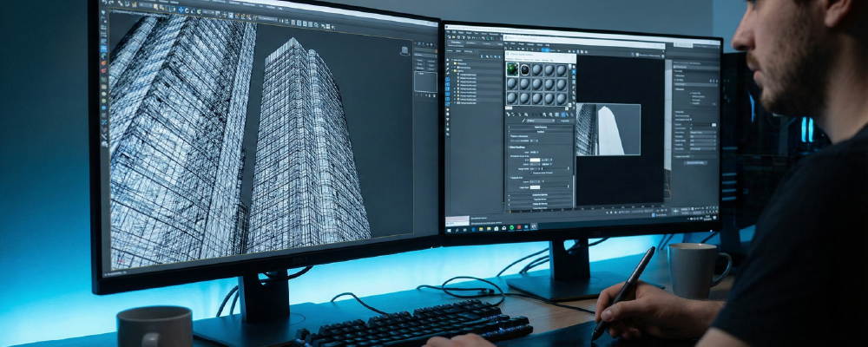Open the File menu on the right monitor

[x=448, y=31]
